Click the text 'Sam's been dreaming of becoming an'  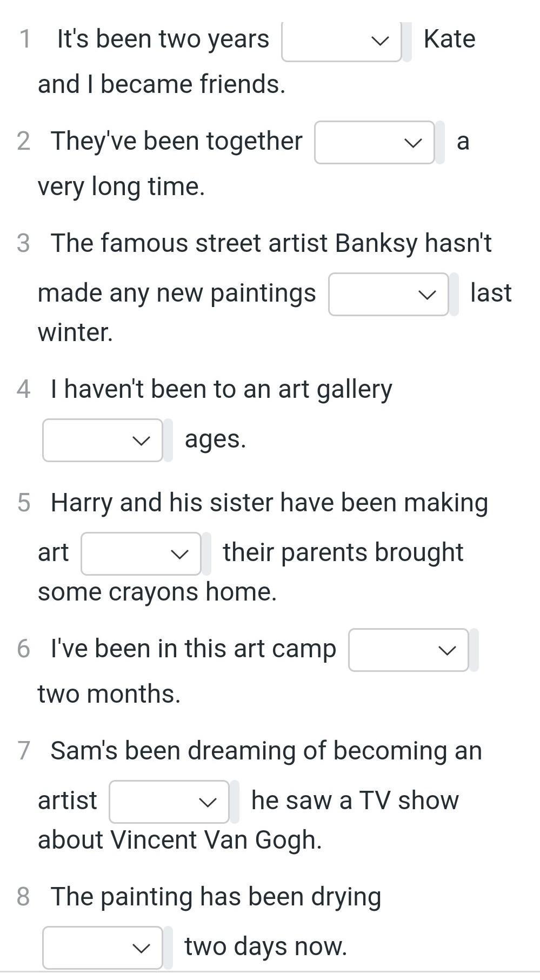point(266,751)
